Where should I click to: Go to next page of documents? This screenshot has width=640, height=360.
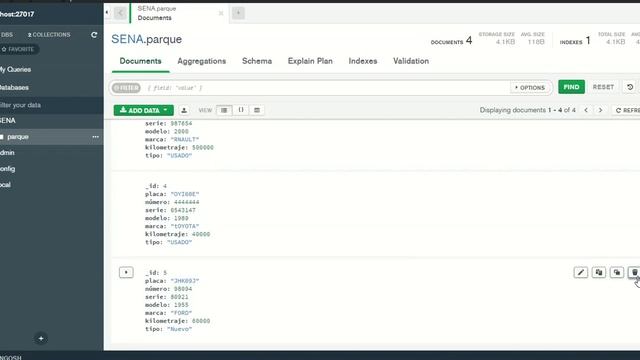(x=600, y=110)
